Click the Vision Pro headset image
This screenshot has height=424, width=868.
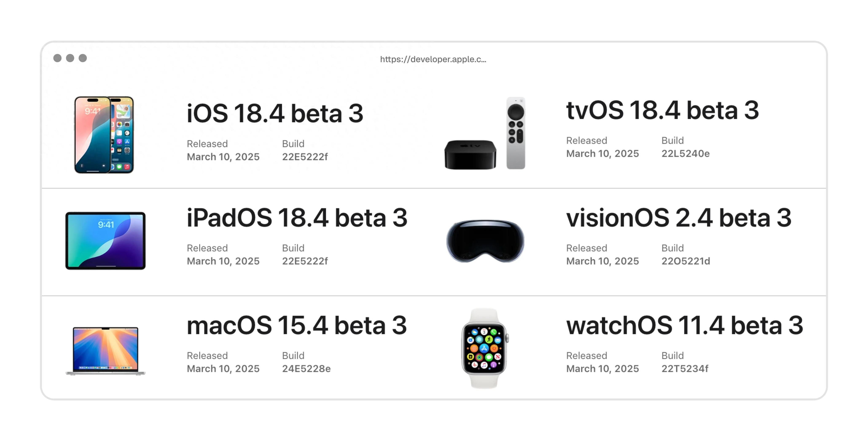point(485,241)
